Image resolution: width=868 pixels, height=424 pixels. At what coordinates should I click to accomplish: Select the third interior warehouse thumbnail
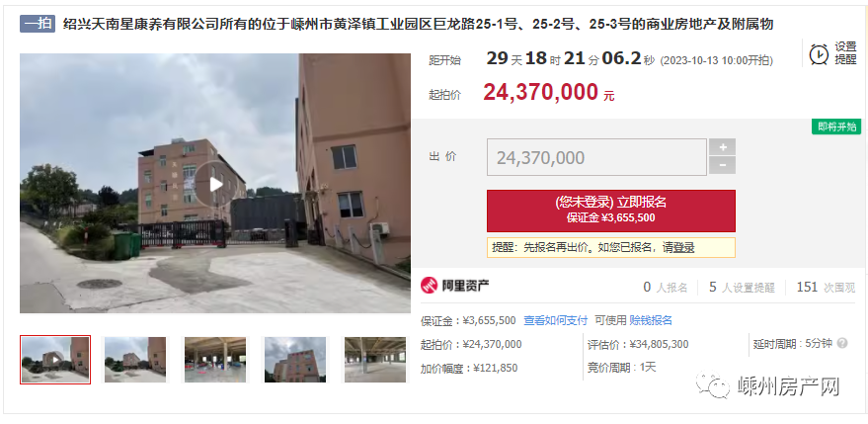pos(215,360)
